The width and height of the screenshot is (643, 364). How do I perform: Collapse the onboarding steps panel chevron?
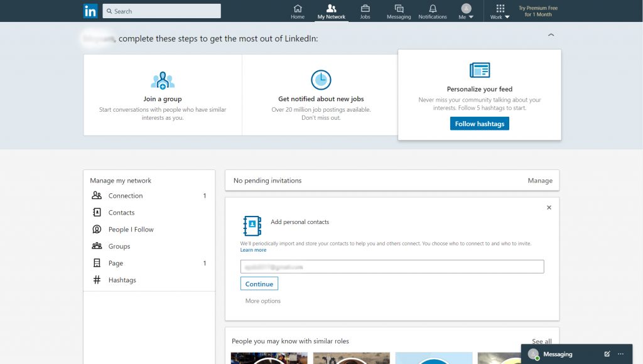(551, 35)
